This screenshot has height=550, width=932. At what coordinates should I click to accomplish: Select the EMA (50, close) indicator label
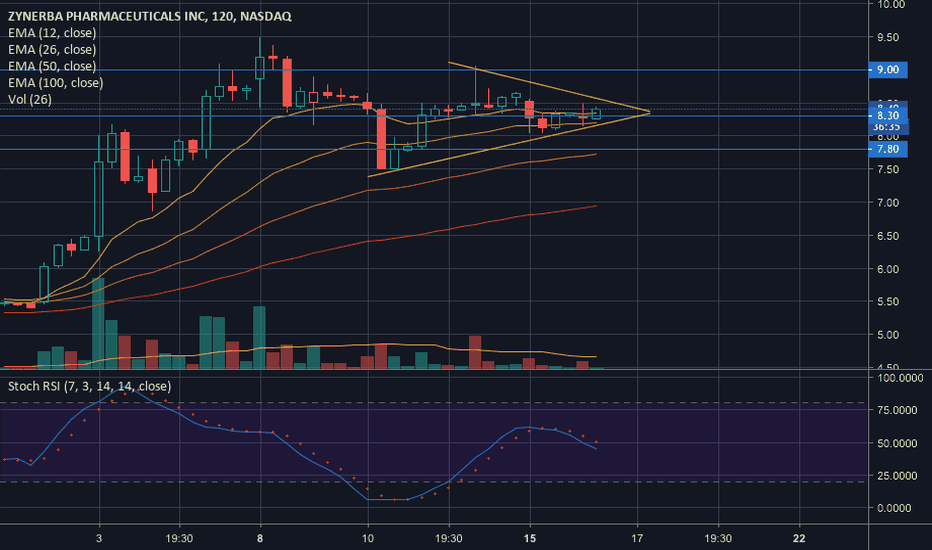point(52,66)
